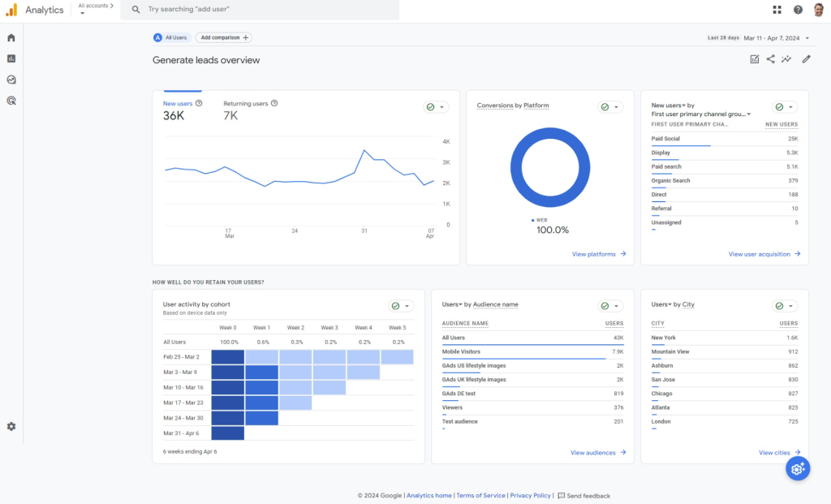
Task: Click the blue donut chart ring
Action: pos(515,167)
